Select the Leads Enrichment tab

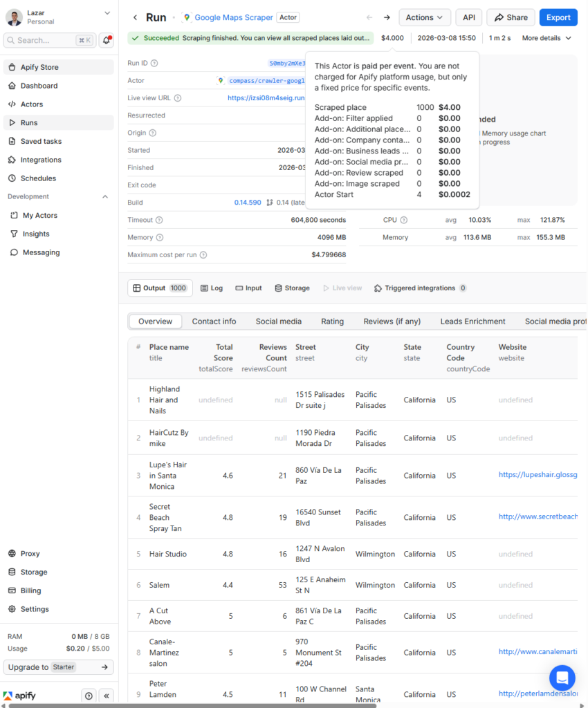(473, 322)
